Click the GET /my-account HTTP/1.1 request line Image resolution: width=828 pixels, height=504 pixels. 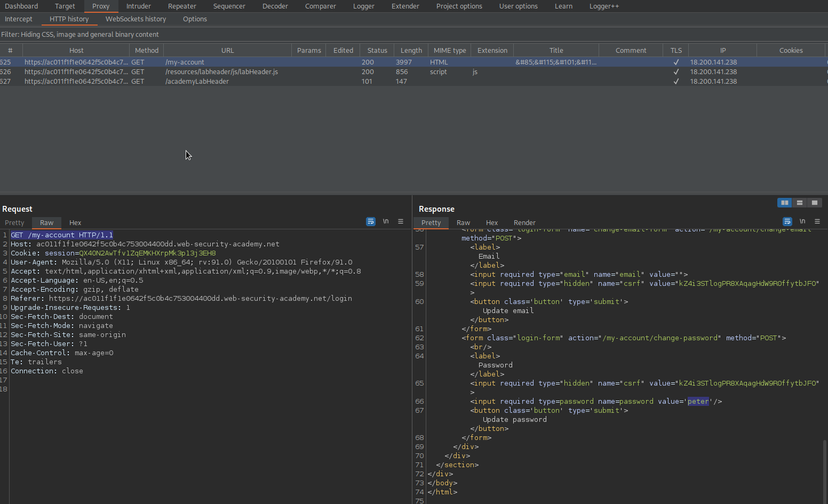tap(62, 235)
